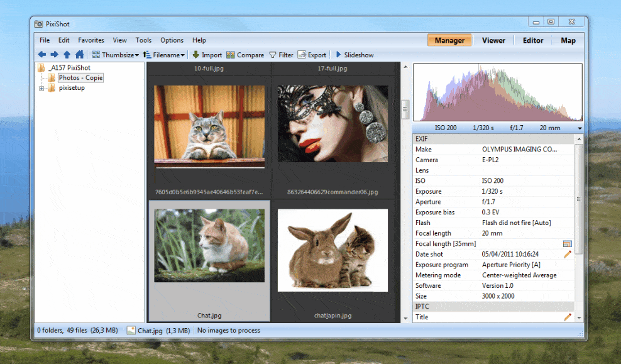Open the Tools menu

pos(143,40)
